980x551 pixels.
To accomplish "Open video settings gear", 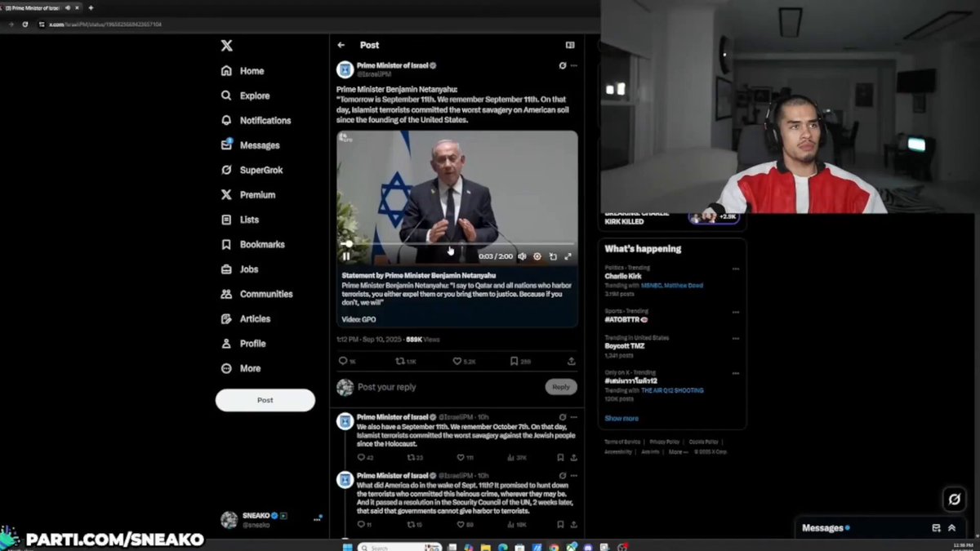I will tap(537, 256).
